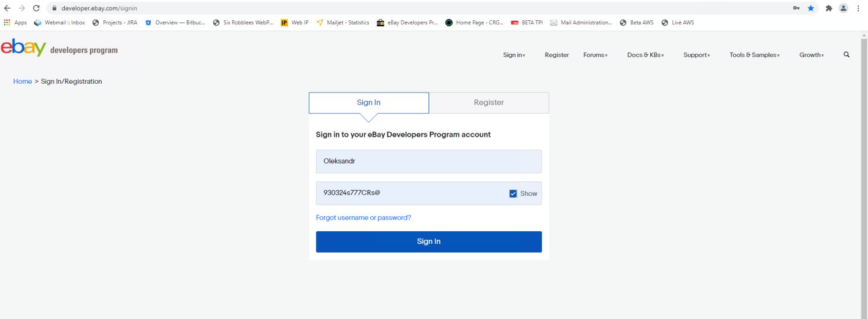Open Chrome three-dot menu
This screenshot has width=868, height=319.
(858, 8)
